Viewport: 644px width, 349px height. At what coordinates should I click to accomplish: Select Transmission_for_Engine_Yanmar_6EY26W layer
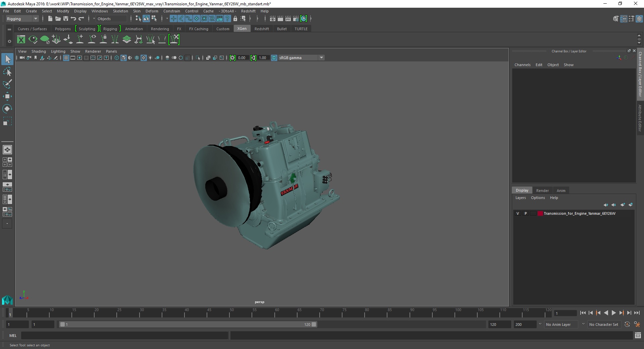tap(579, 213)
